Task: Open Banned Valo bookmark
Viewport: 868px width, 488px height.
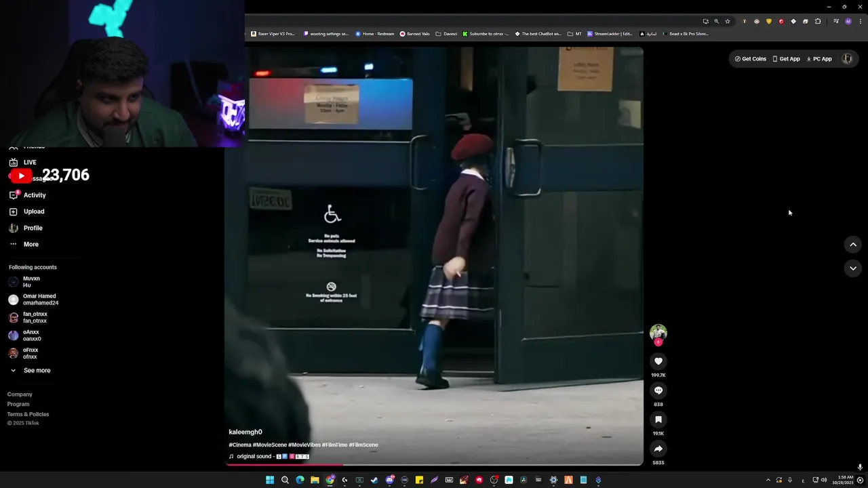Action: tap(415, 34)
